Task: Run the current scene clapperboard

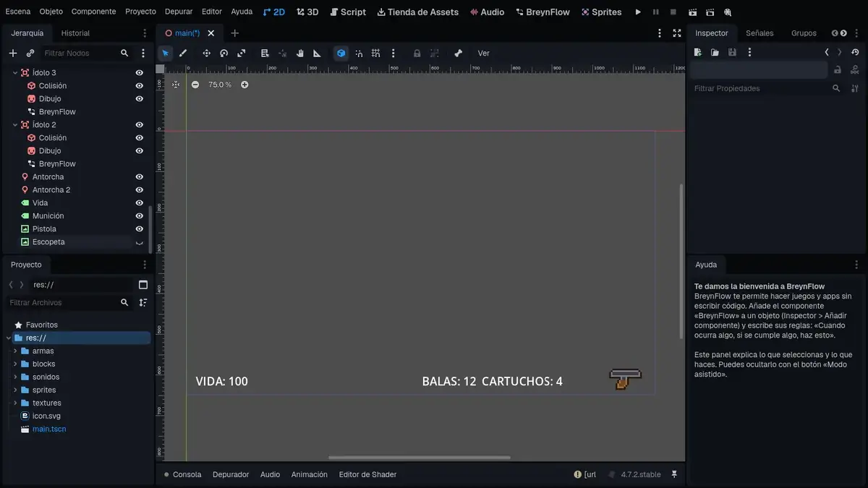Action: (693, 12)
